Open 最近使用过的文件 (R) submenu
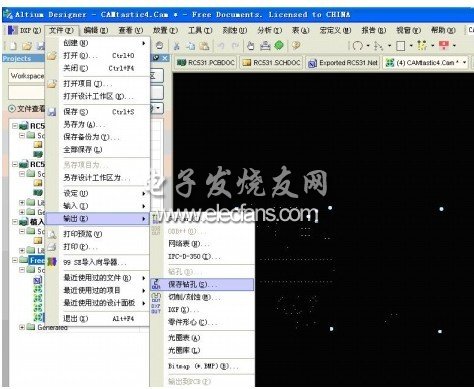The width and height of the screenshot is (474, 389). (x=98, y=278)
